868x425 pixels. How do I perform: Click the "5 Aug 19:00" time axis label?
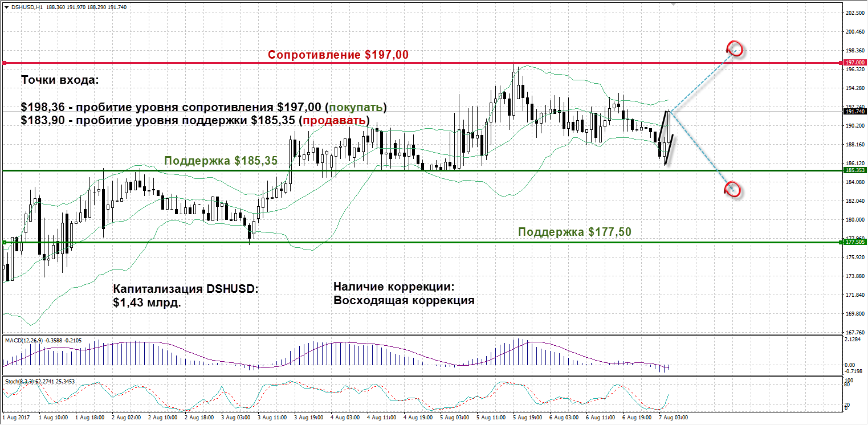click(528, 417)
